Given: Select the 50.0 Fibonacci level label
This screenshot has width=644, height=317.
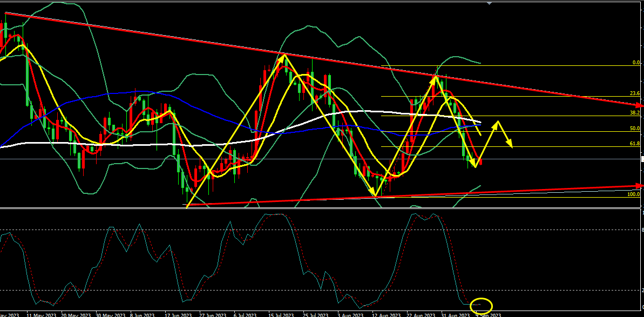Looking at the screenshot, I should coord(635,129).
